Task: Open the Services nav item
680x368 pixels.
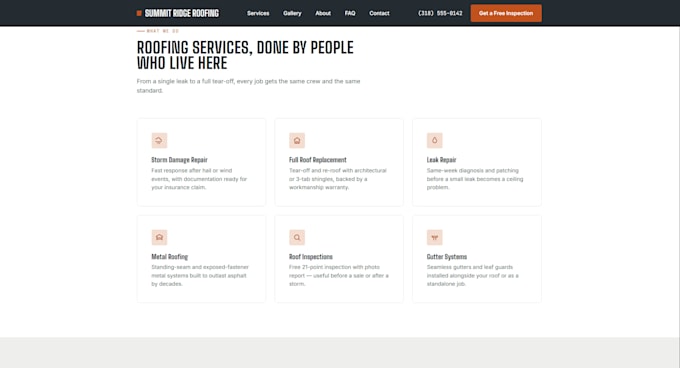Action: (258, 13)
